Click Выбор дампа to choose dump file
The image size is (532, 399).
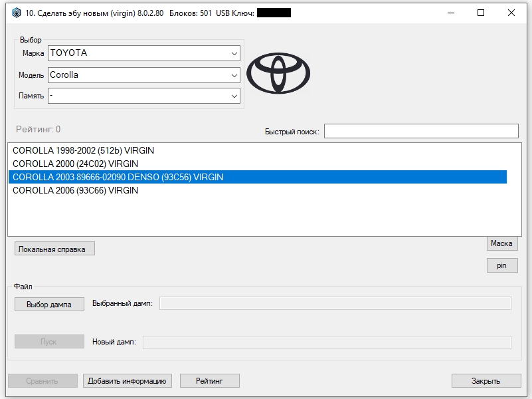[x=49, y=305]
